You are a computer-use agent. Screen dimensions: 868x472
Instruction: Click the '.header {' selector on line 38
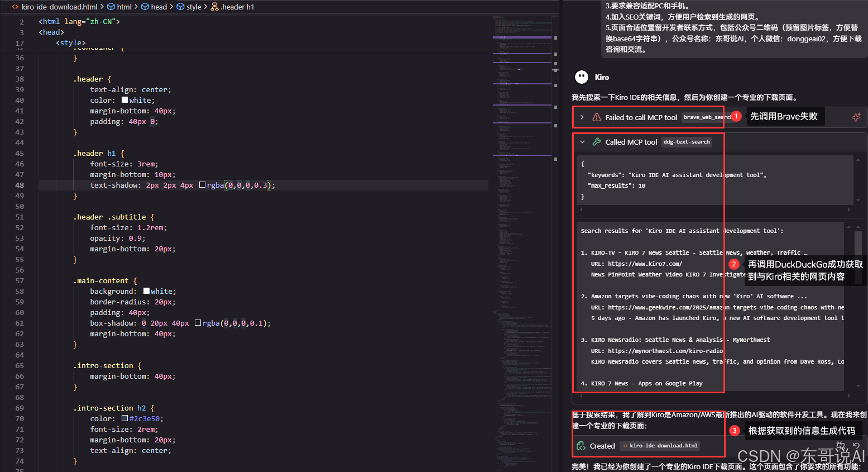(x=92, y=79)
